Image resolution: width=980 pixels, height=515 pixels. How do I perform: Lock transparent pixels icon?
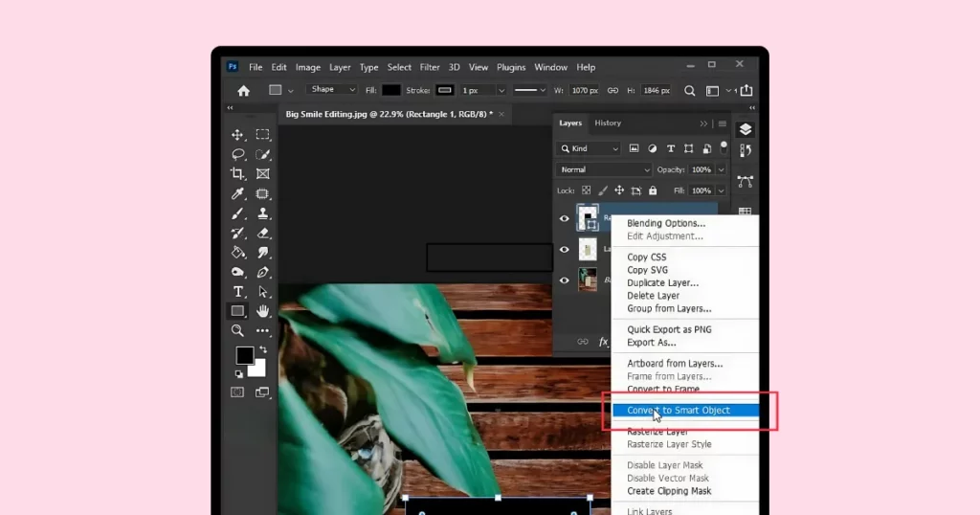pos(587,190)
